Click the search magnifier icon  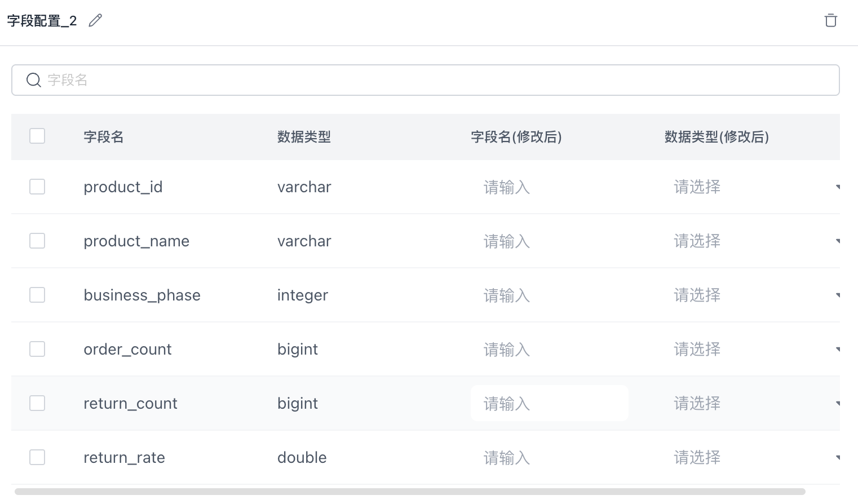click(34, 80)
